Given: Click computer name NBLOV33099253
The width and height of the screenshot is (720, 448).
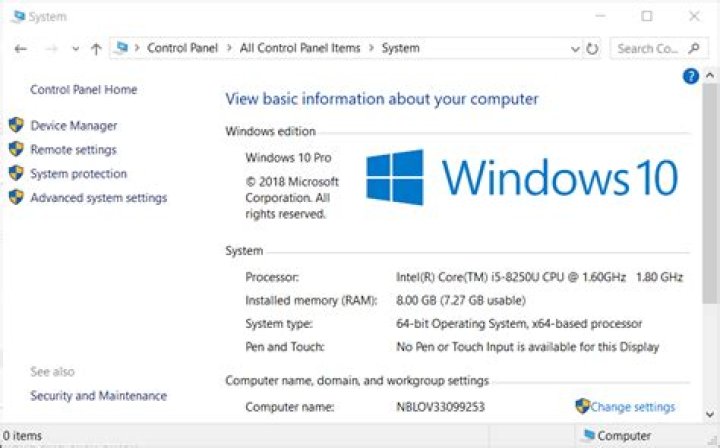Looking at the screenshot, I should [440, 407].
